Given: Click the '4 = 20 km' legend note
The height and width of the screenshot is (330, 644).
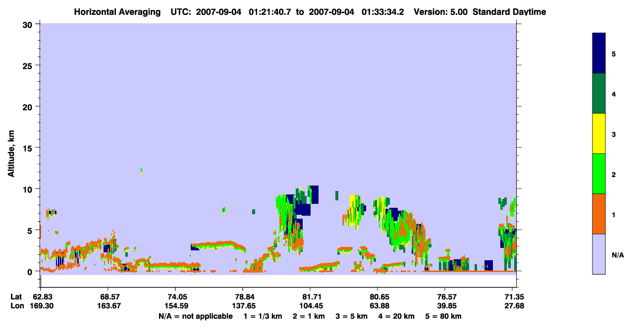Looking at the screenshot, I should coord(396,316).
